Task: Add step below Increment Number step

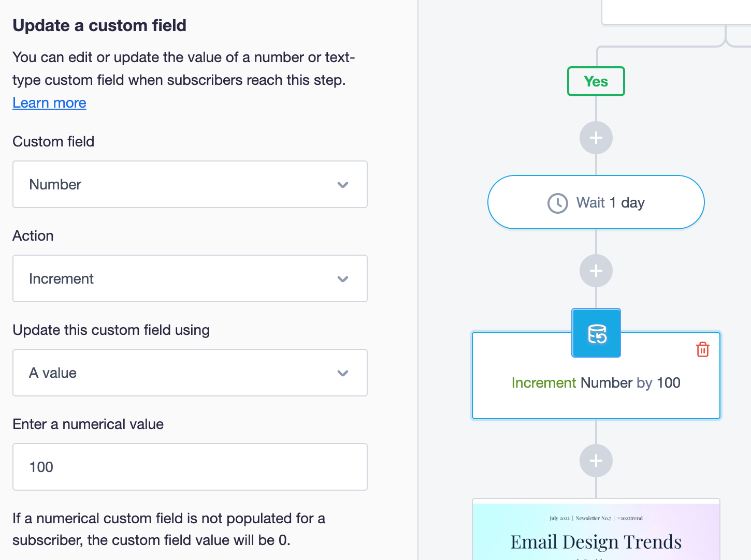Action: click(596, 461)
